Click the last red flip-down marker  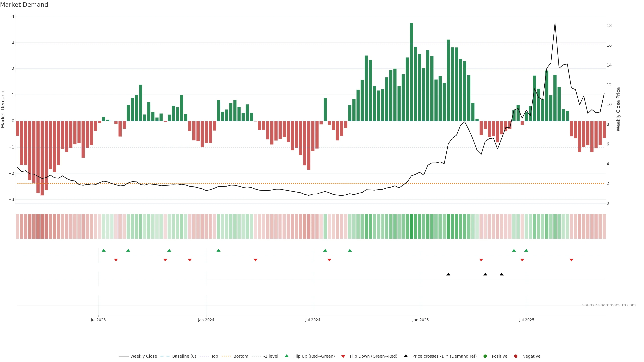pos(571,260)
